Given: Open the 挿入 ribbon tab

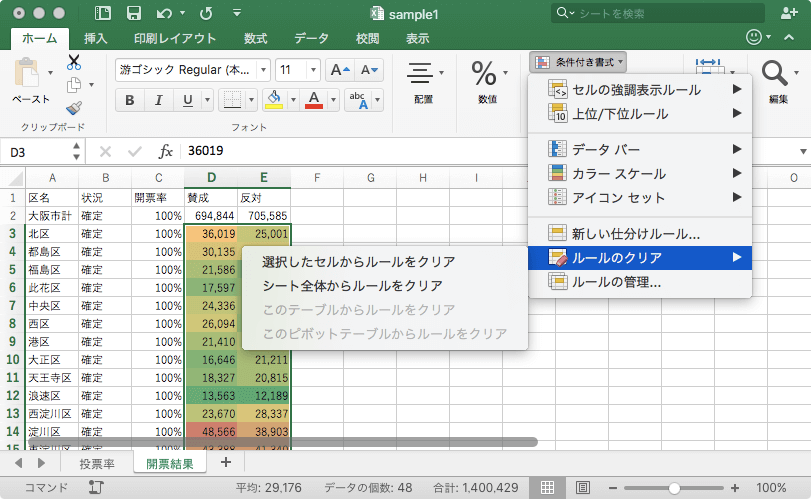Looking at the screenshot, I should (96, 38).
